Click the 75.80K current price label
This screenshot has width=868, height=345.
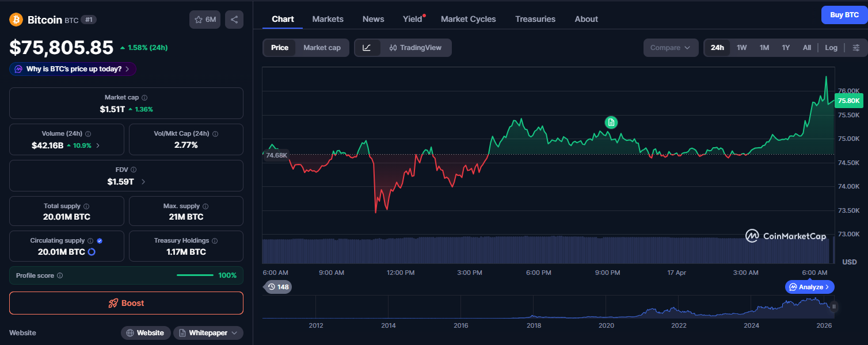pos(849,101)
